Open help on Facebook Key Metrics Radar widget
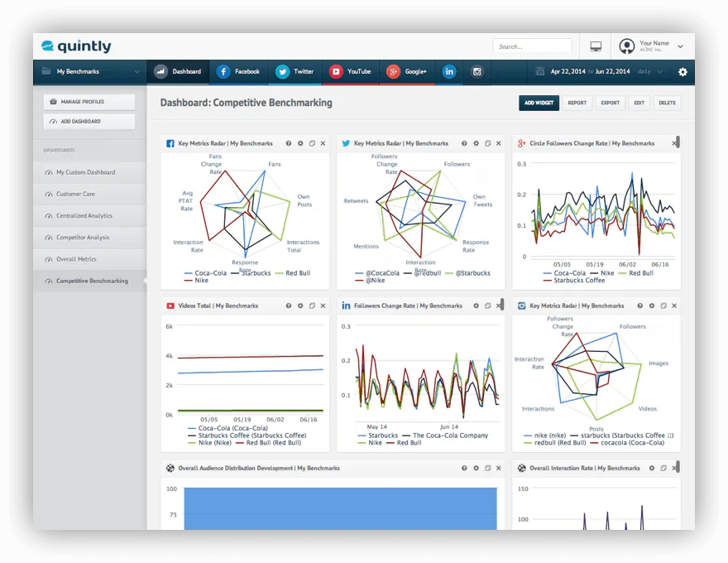This screenshot has width=728, height=563. (289, 143)
